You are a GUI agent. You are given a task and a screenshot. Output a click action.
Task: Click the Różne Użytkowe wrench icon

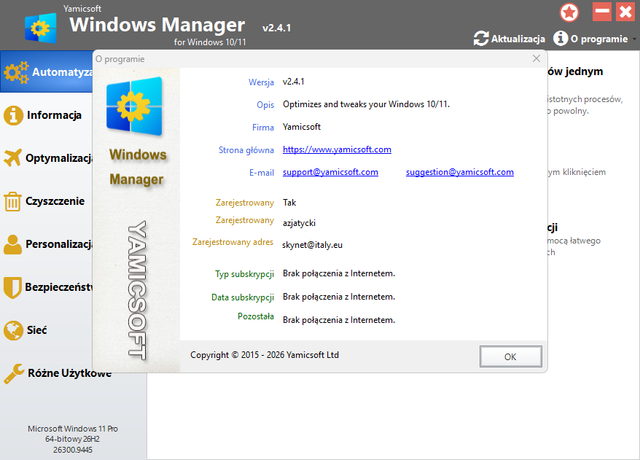click(14, 373)
